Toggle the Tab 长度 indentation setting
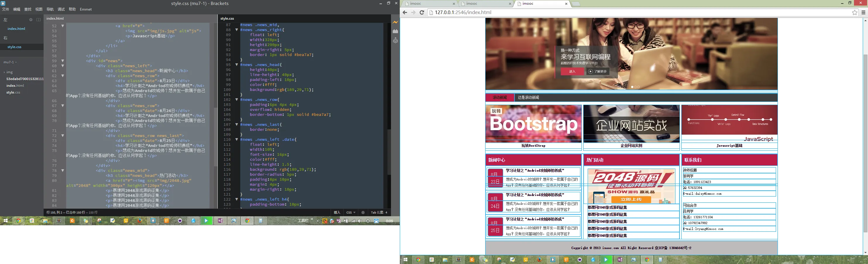 tap(379, 212)
